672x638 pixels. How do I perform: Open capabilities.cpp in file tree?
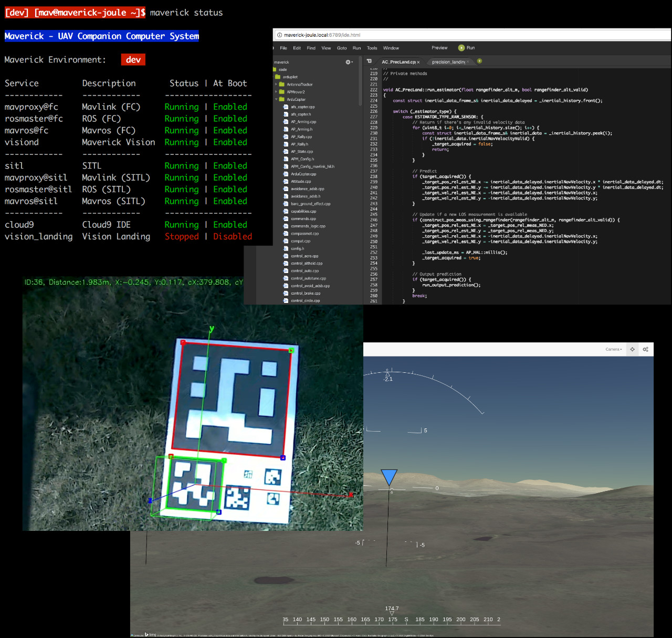pos(303,211)
